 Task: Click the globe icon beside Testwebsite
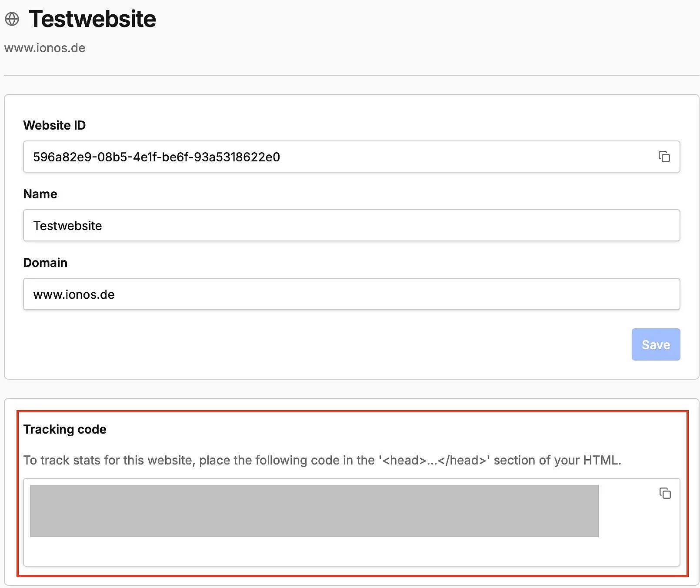(12, 19)
